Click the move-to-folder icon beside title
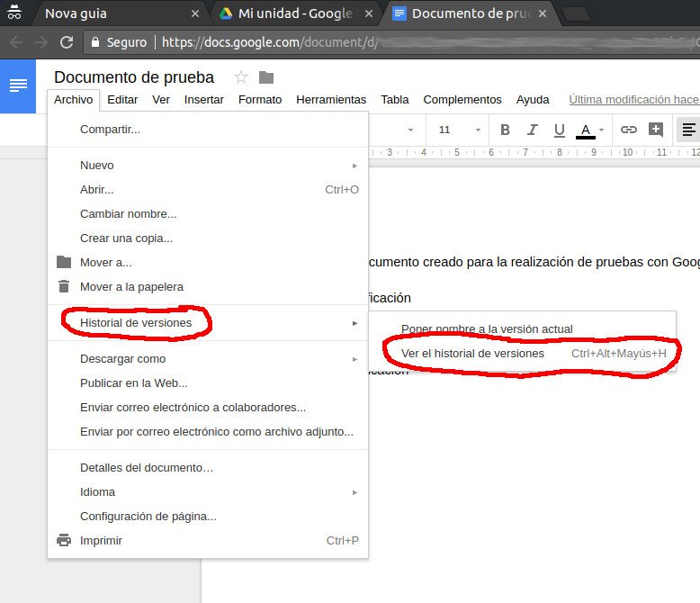Screen dimensions: 700x603 tap(265, 77)
